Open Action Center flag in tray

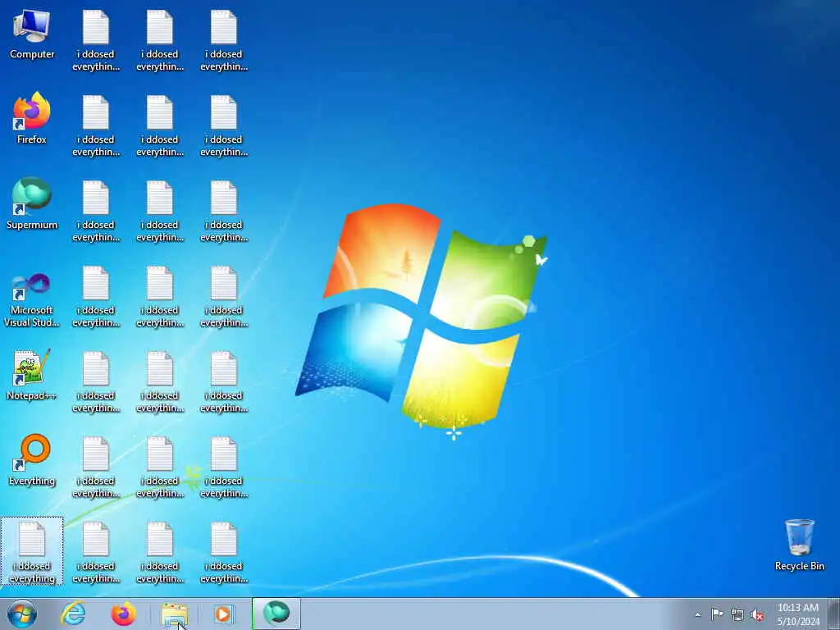(x=717, y=614)
